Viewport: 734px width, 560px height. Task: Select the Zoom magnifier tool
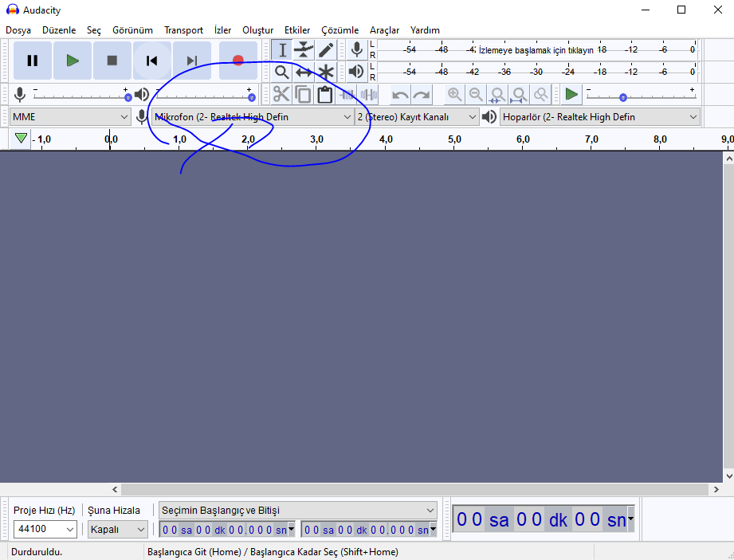[x=282, y=72]
